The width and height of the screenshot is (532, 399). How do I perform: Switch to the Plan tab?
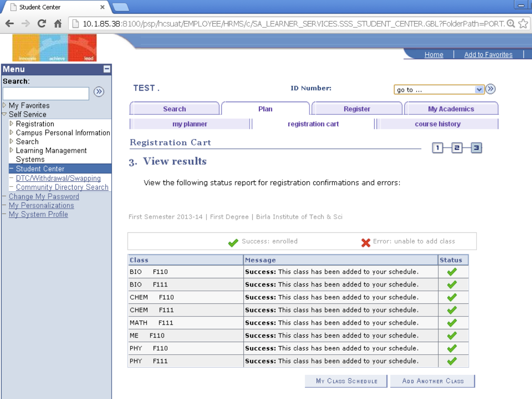tap(265, 109)
